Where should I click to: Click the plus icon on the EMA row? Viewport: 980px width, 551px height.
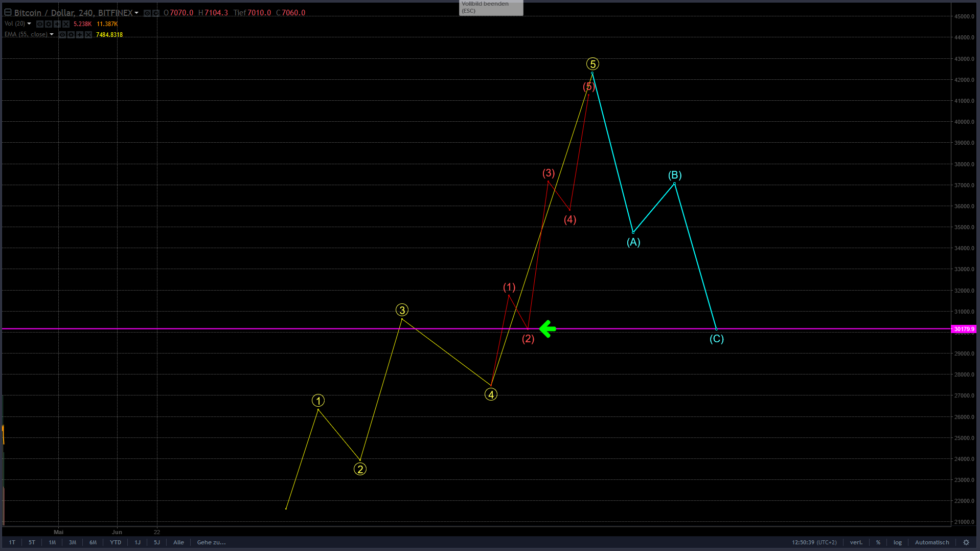(80, 35)
